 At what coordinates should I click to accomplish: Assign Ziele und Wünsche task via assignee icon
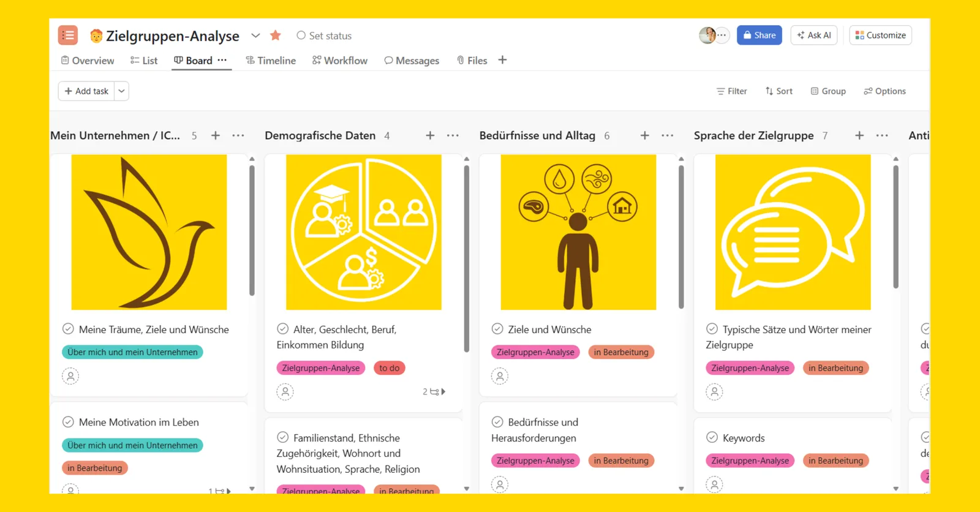500,376
